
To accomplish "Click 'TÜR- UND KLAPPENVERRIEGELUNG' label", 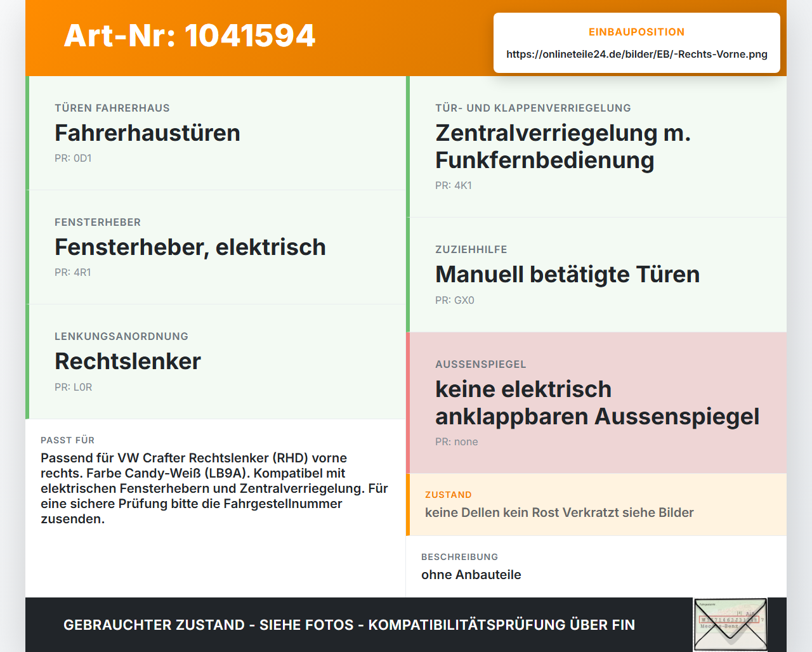I will coord(533,108).
